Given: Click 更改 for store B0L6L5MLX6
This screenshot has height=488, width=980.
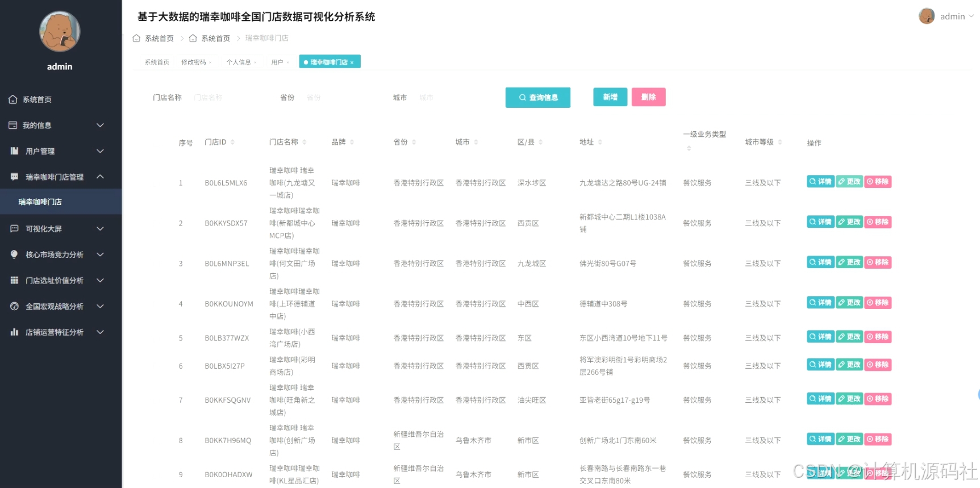Looking at the screenshot, I should tap(849, 182).
